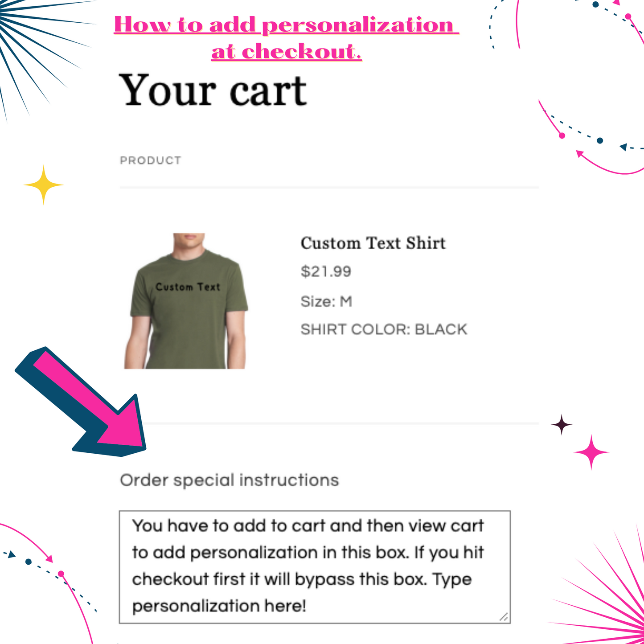Click the $21.99 price

[326, 271]
